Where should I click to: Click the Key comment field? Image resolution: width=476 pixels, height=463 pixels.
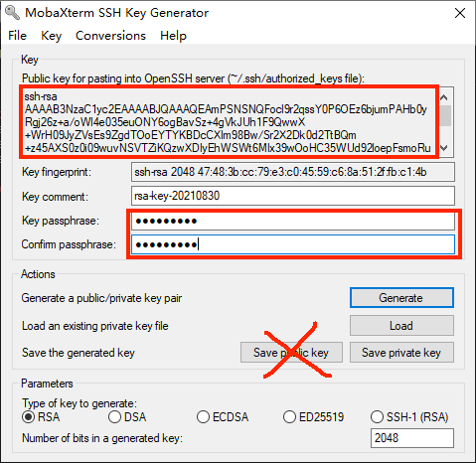click(x=293, y=196)
